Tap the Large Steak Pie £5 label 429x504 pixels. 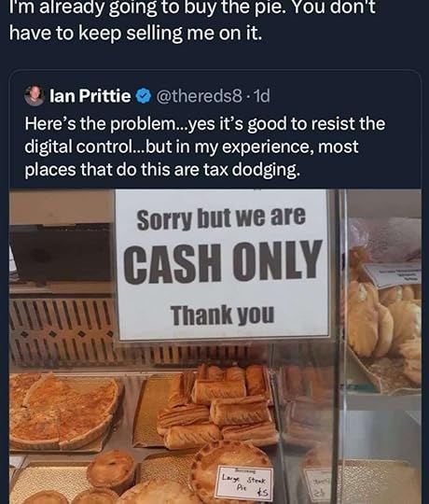point(243,483)
